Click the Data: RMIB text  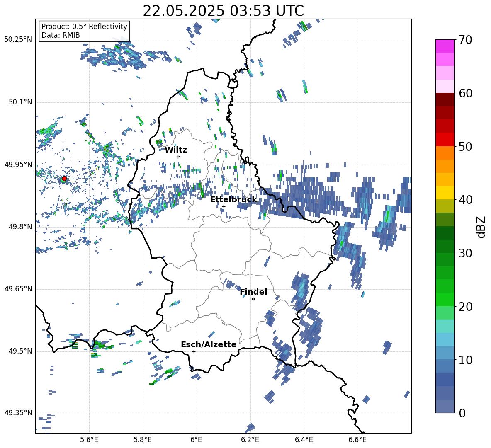click(x=61, y=35)
